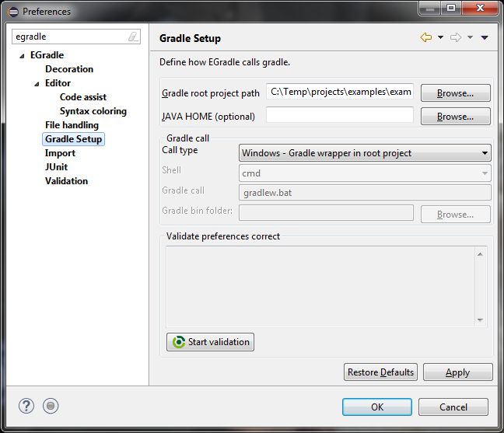Click the forward navigation arrow
Image resolution: width=504 pixels, height=433 pixels.
tap(456, 37)
